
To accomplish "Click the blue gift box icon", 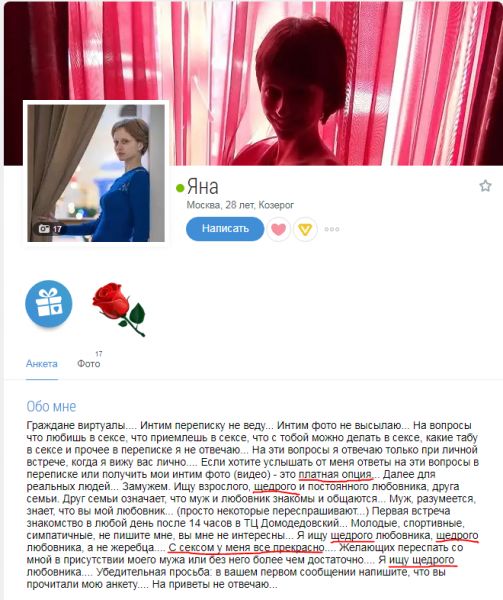I will coord(49,303).
